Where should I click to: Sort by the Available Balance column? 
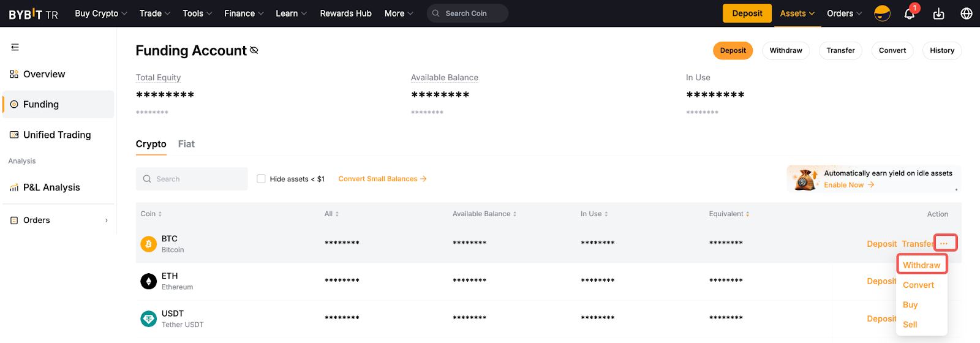[484, 214]
